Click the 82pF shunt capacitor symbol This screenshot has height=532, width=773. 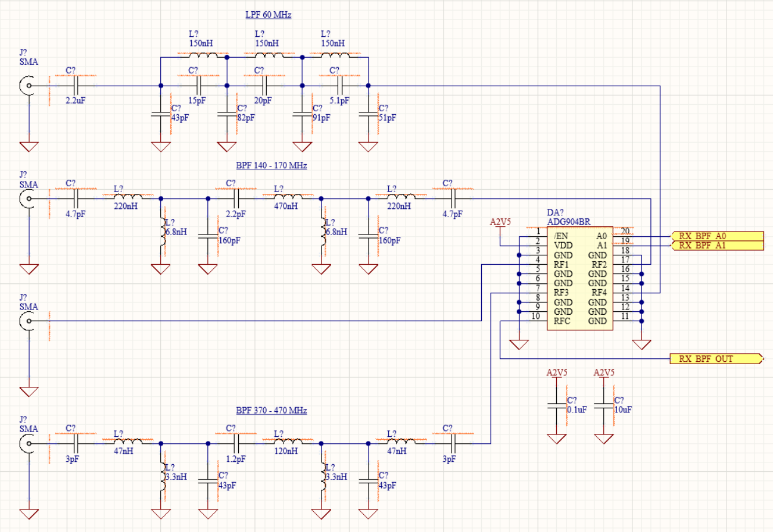coord(226,114)
